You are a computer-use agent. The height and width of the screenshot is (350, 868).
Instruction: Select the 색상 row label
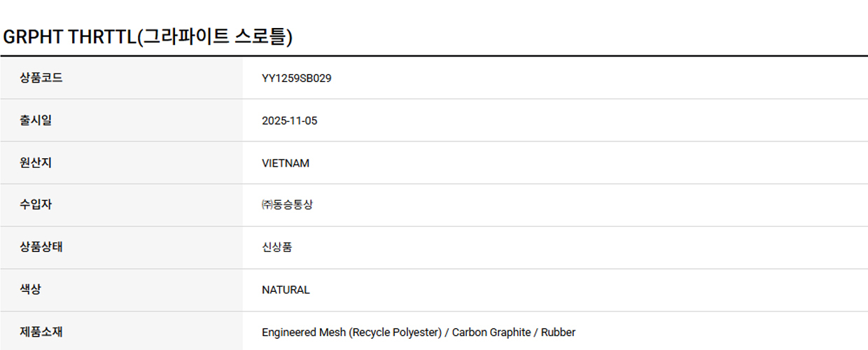(x=30, y=290)
